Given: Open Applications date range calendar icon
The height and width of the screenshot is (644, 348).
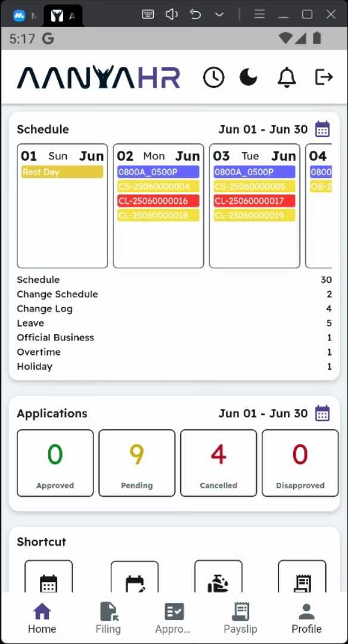Looking at the screenshot, I should point(322,413).
